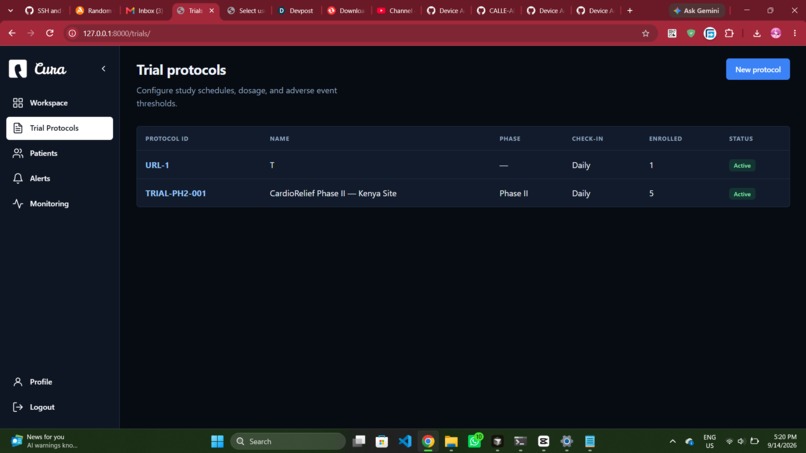Open WhatsApp from the taskbar
This screenshot has width=806, height=453.
coord(474,441)
